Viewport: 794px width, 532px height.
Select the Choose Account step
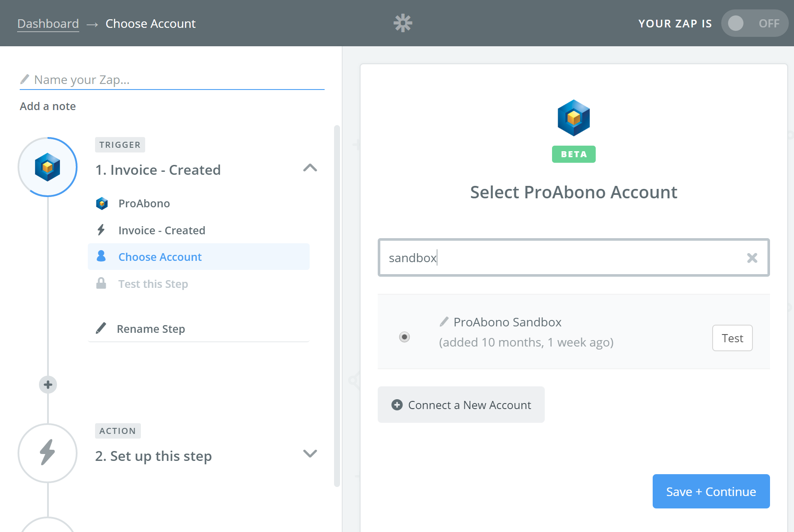click(199, 257)
